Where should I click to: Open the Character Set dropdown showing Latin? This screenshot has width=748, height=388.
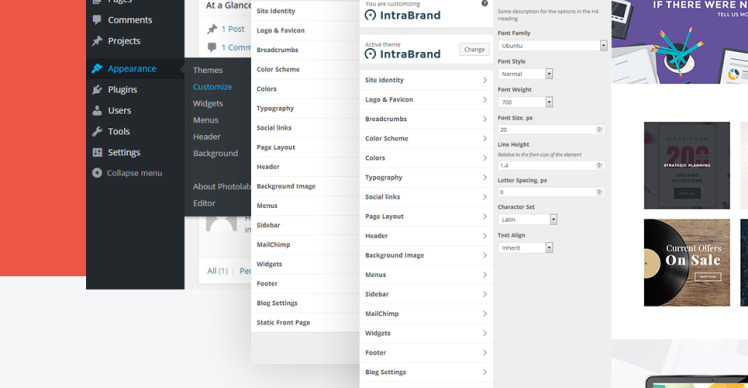[527, 220]
